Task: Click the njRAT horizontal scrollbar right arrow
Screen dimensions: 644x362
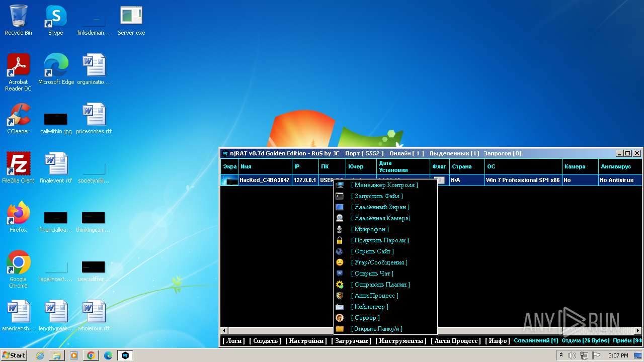Action: (638, 331)
